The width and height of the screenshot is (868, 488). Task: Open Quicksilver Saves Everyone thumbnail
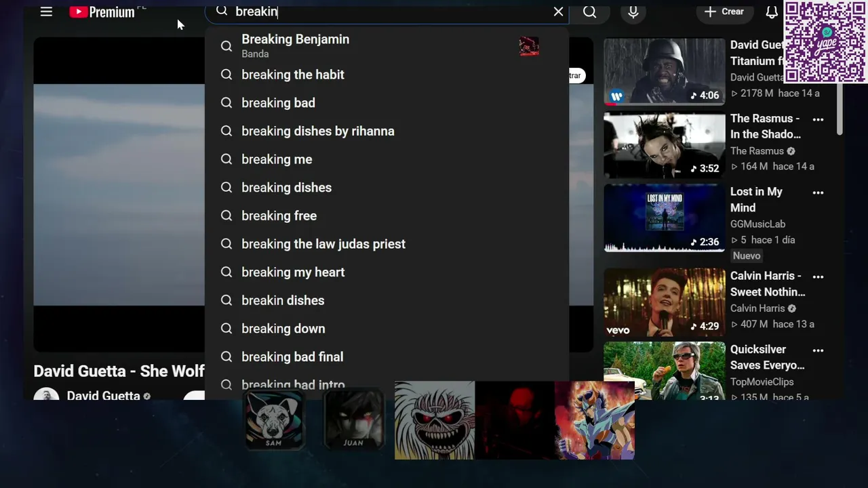click(664, 371)
